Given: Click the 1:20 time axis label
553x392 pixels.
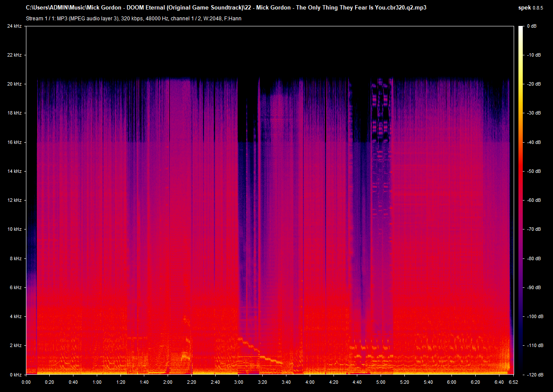Looking at the screenshot, I should click(121, 382).
